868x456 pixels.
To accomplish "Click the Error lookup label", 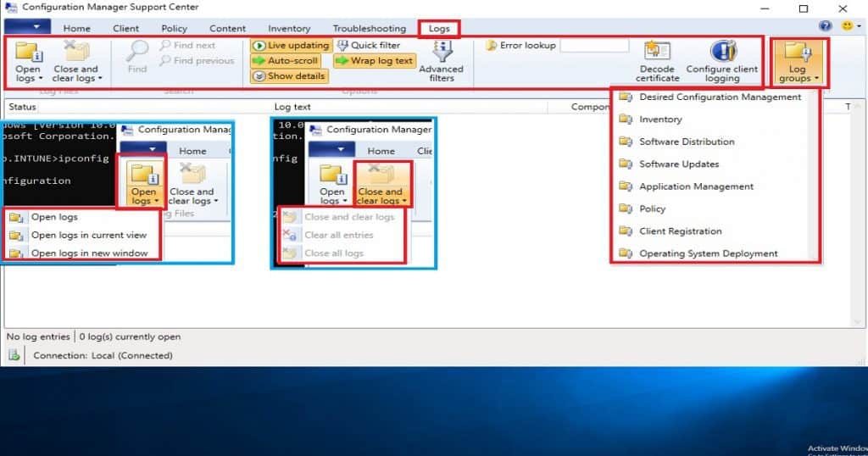I will [527, 46].
